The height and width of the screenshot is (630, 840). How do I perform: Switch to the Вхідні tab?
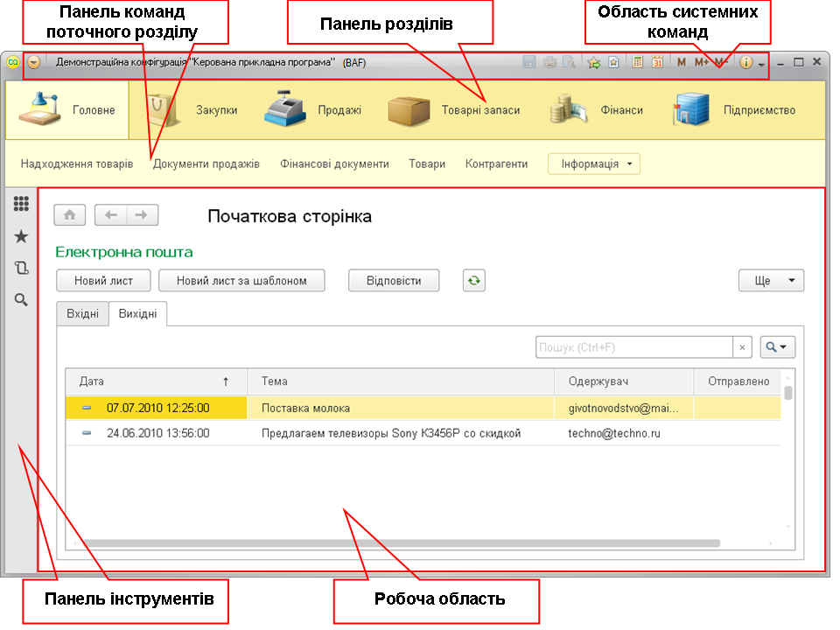tap(82, 314)
